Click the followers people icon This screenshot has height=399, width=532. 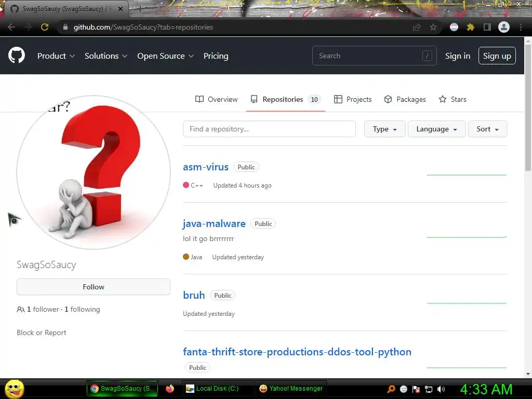tap(20, 310)
